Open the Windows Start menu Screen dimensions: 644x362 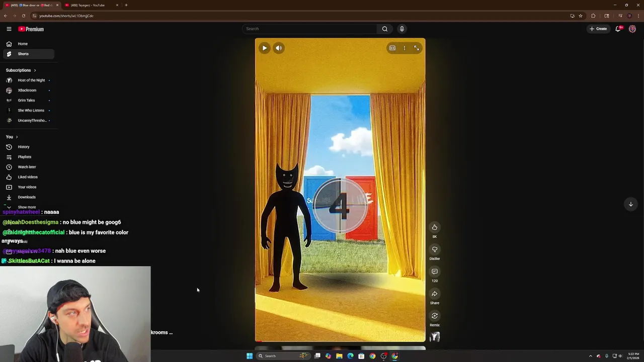tap(250, 356)
